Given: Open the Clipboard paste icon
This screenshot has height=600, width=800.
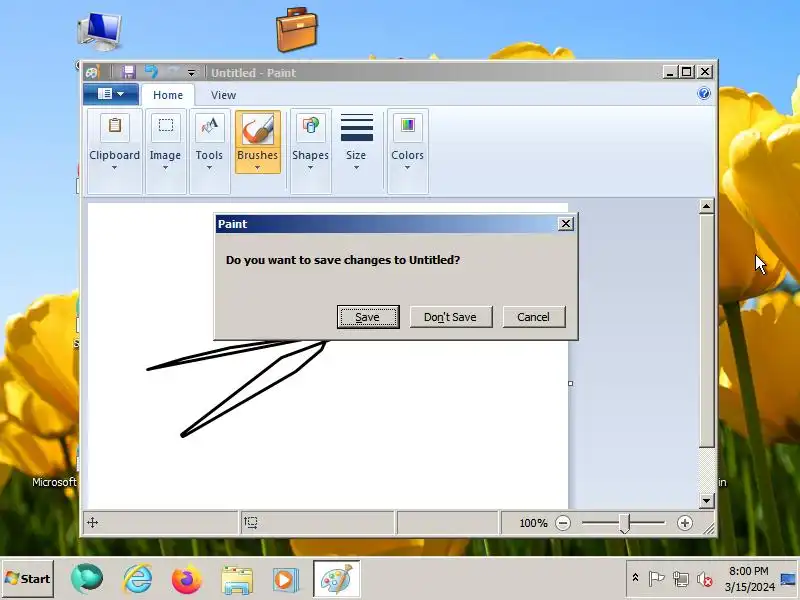Looking at the screenshot, I should point(115,126).
